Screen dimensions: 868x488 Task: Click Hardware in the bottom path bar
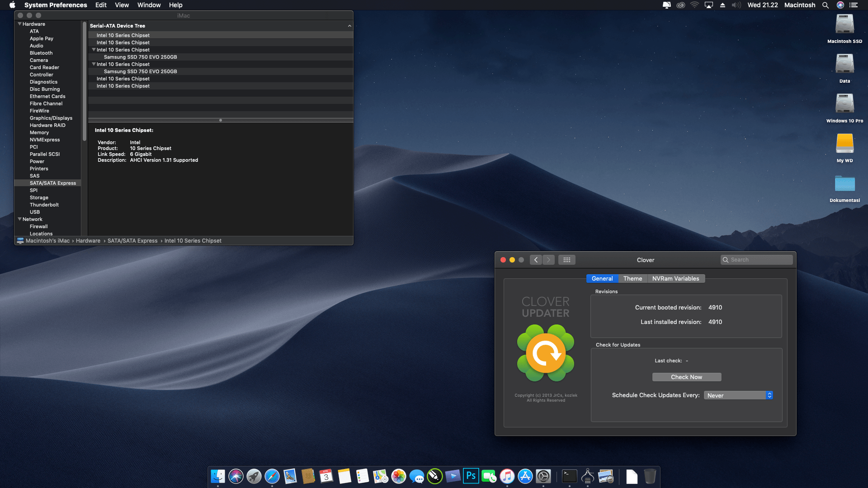point(88,241)
